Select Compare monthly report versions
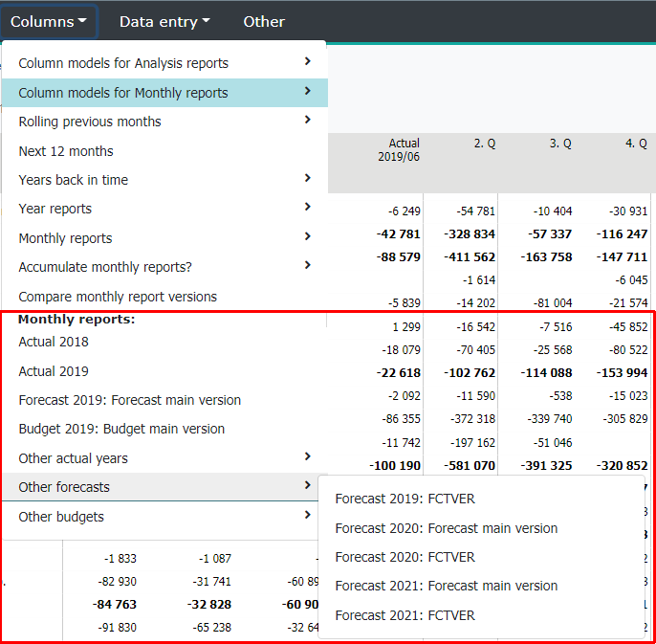Image resolution: width=656 pixels, height=644 pixels. (164, 297)
